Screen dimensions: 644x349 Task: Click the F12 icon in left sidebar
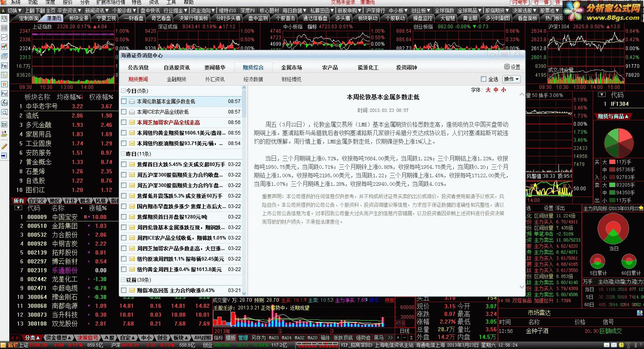(x=4, y=94)
